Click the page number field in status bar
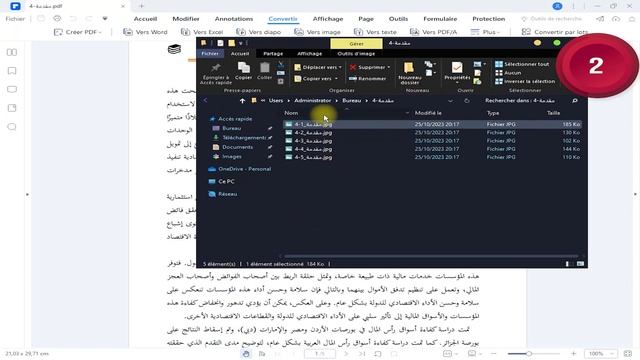The height and width of the screenshot is (360, 640). pos(320,353)
